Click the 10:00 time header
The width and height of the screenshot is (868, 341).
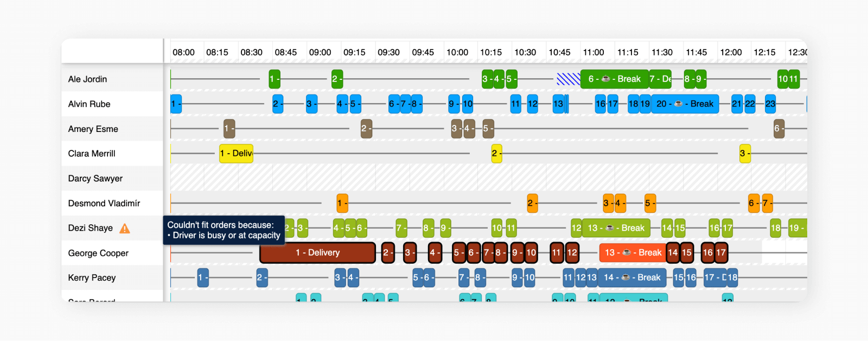click(x=457, y=53)
